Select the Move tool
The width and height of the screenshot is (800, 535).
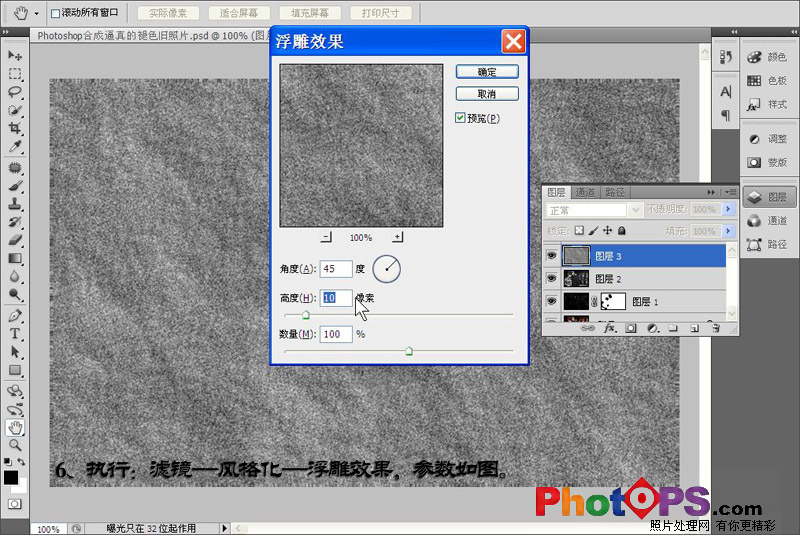(x=15, y=55)
